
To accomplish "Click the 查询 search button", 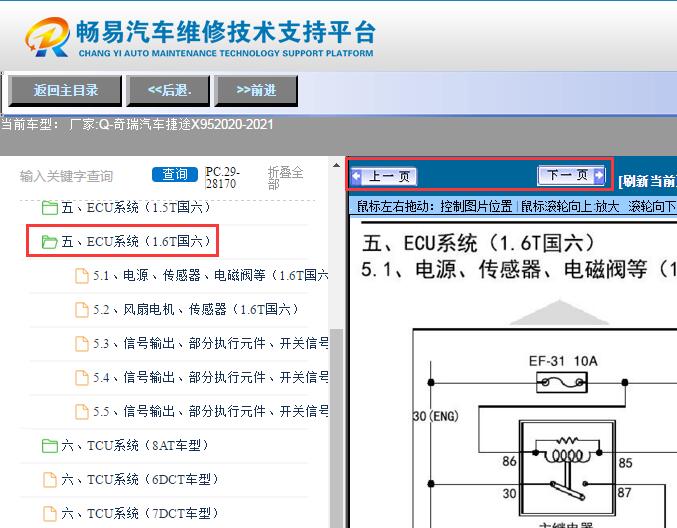I will click(x=174, y=175).
